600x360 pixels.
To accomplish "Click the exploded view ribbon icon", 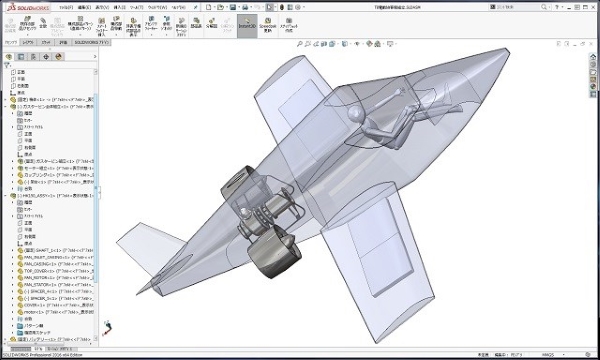I will tap(211, 24).
